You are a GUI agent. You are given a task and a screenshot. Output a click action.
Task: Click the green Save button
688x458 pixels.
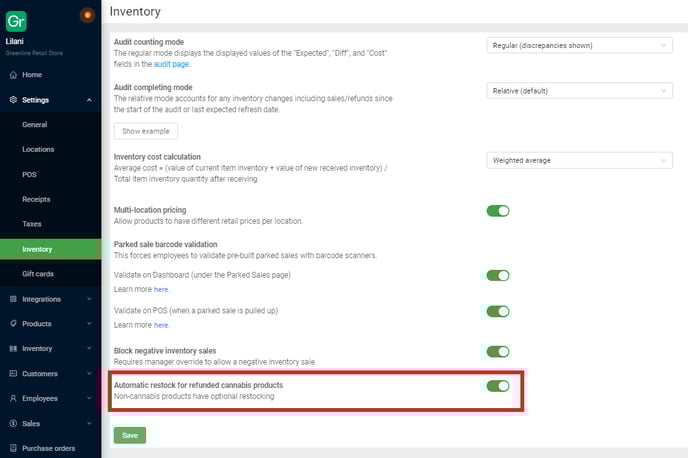[x=130, y=435]
